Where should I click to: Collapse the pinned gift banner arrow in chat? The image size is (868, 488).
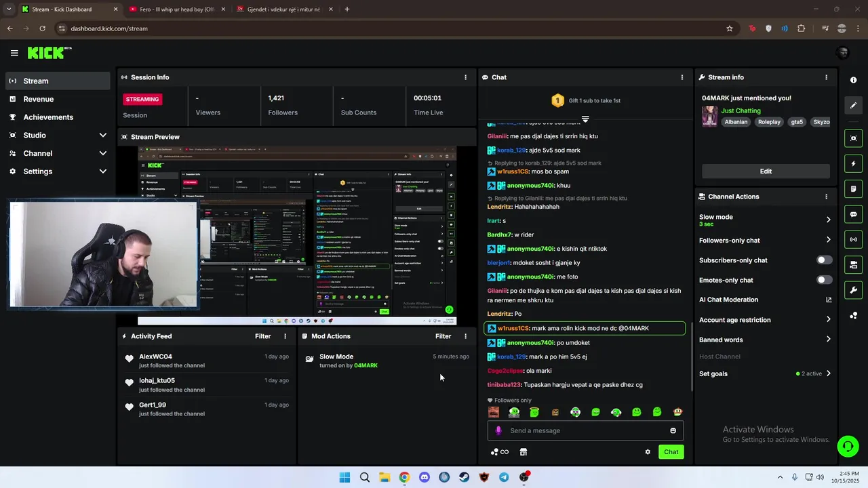click(x=585, y=119)
